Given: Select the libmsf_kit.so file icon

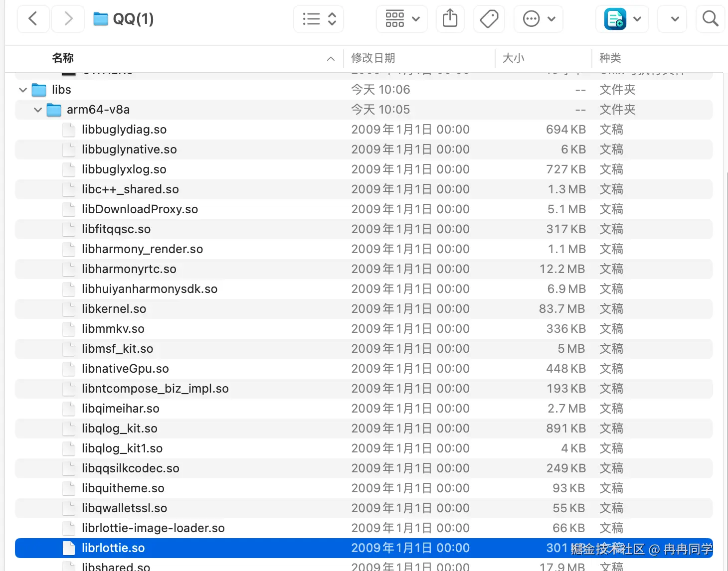Looking at the screenshot, I should tap(69, 349).
